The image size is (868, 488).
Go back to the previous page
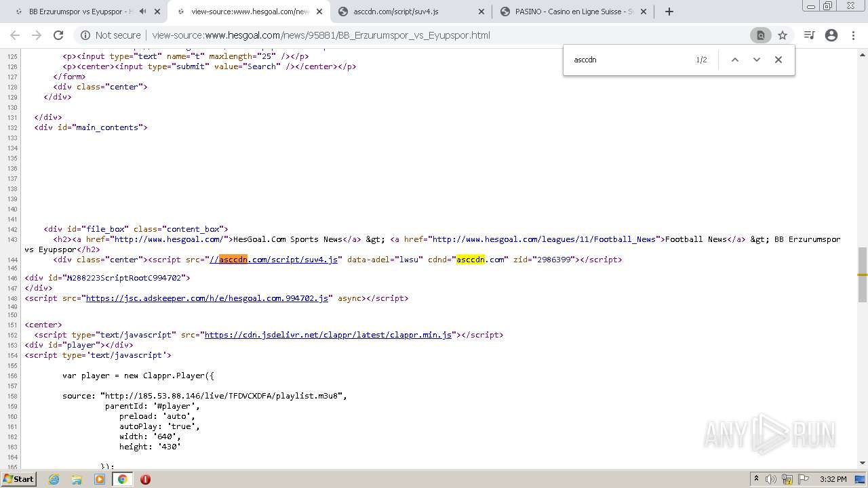(x=15, y=35)
